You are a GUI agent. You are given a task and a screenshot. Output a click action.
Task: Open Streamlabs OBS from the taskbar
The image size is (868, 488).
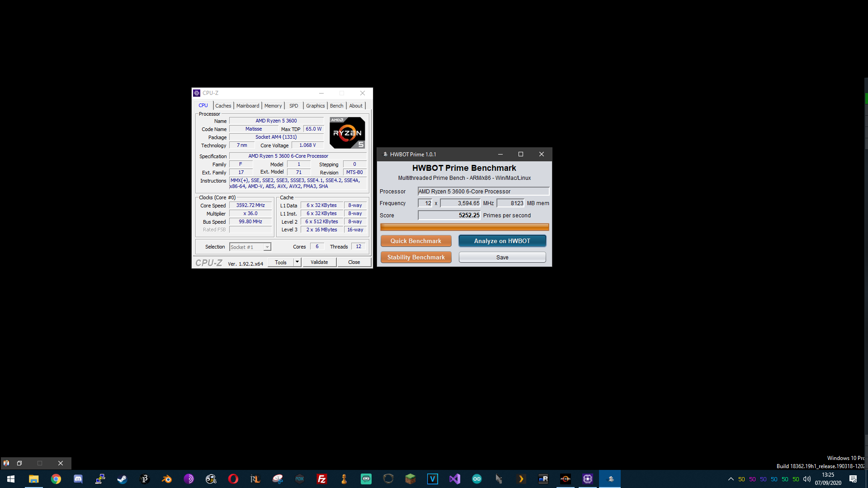click(366, 479)
